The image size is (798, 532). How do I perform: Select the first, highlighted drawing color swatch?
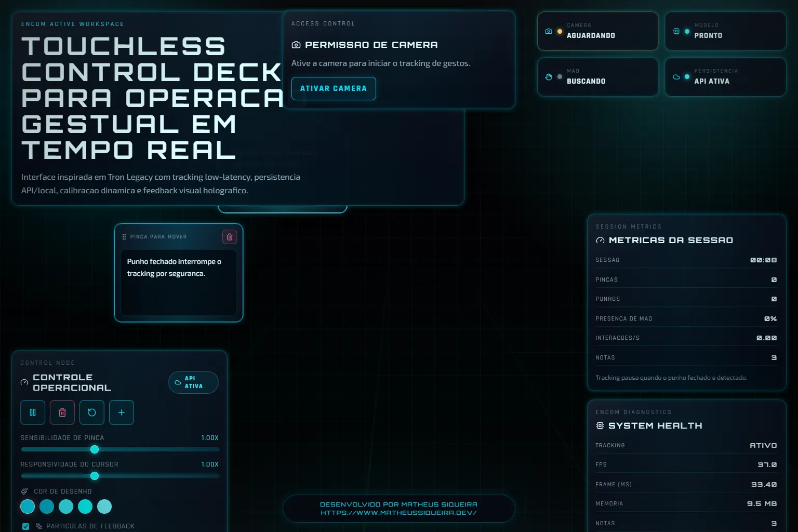(x=28, y=507)
